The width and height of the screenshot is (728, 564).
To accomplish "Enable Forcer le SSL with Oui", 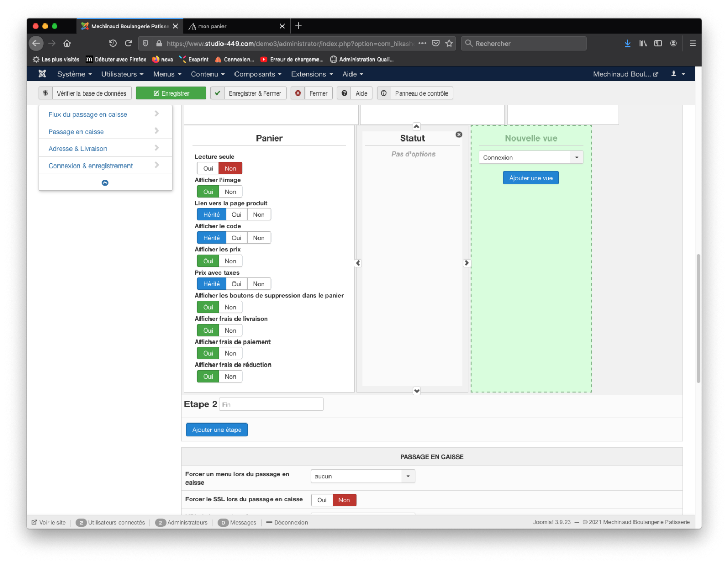I will click(322, 500).
